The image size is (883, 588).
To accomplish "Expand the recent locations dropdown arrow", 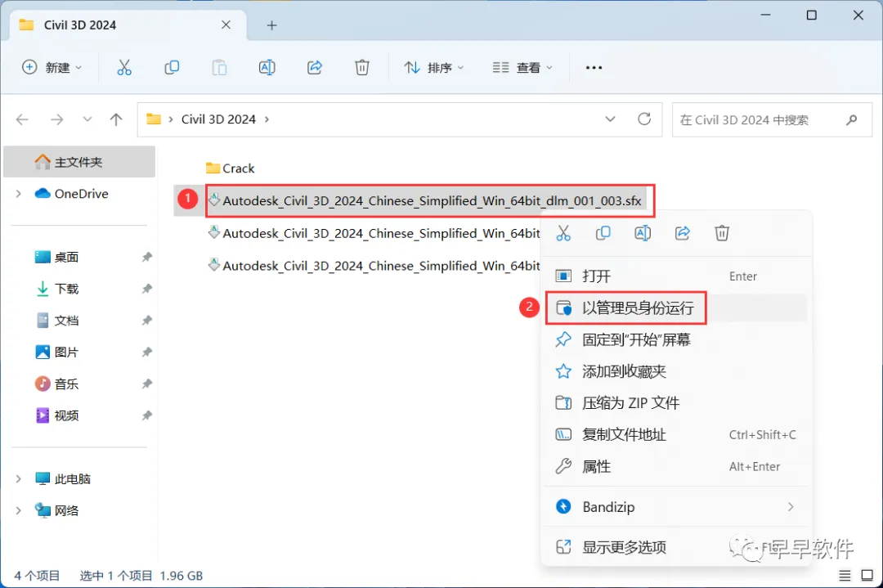I will [87, 119].
